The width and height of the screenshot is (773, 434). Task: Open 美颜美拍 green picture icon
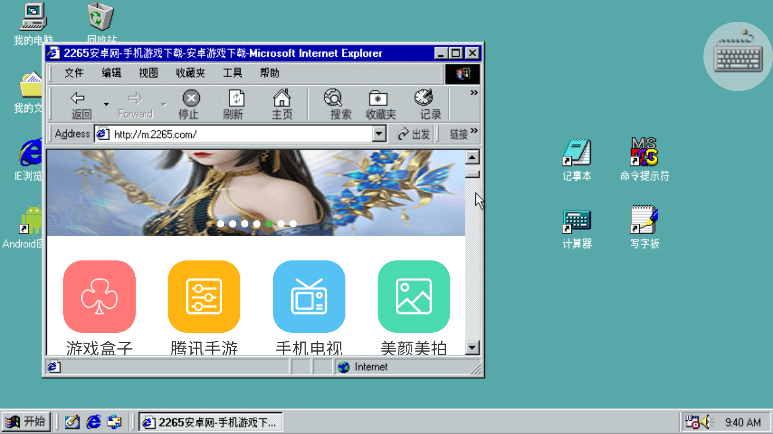click(x=413, y=296)
